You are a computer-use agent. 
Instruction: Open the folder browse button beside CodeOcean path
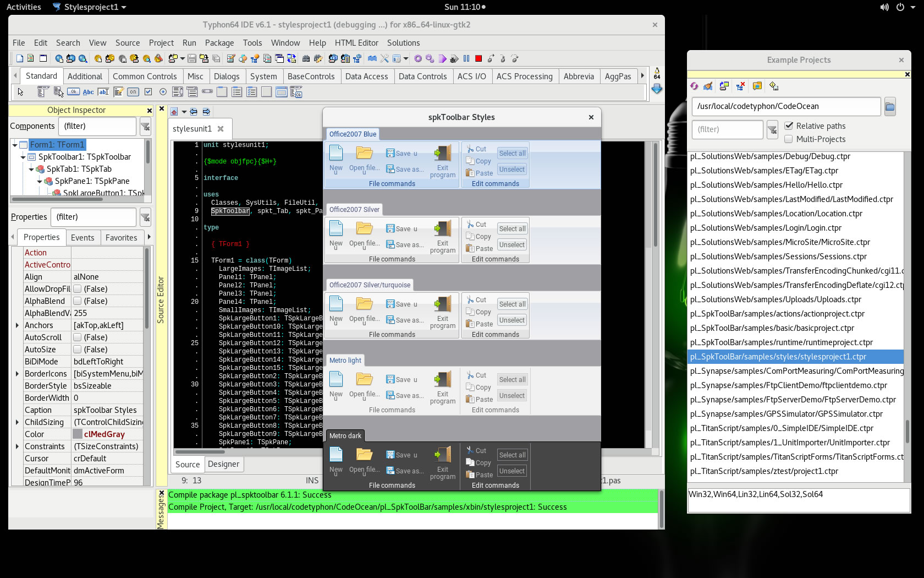click(x=890, y=106)
